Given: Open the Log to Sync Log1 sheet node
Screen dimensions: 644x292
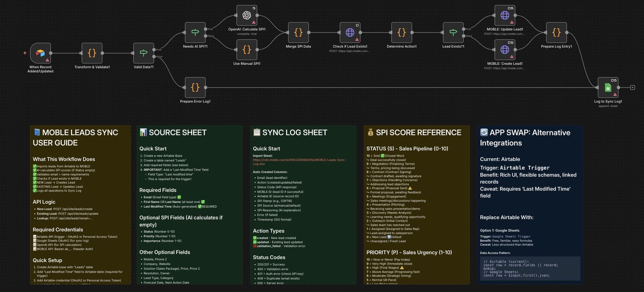Looking at the screenshot, I should click(x=608, y=88).
